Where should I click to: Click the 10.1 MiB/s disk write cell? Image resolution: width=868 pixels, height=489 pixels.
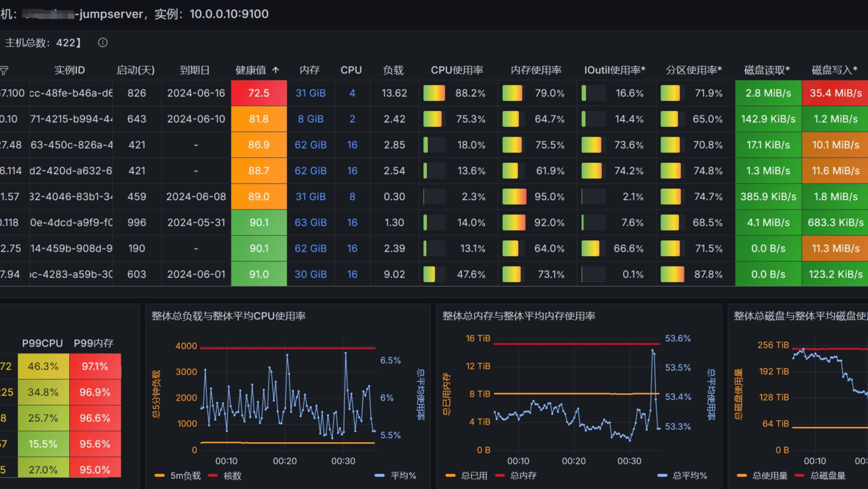coord(835,145)
